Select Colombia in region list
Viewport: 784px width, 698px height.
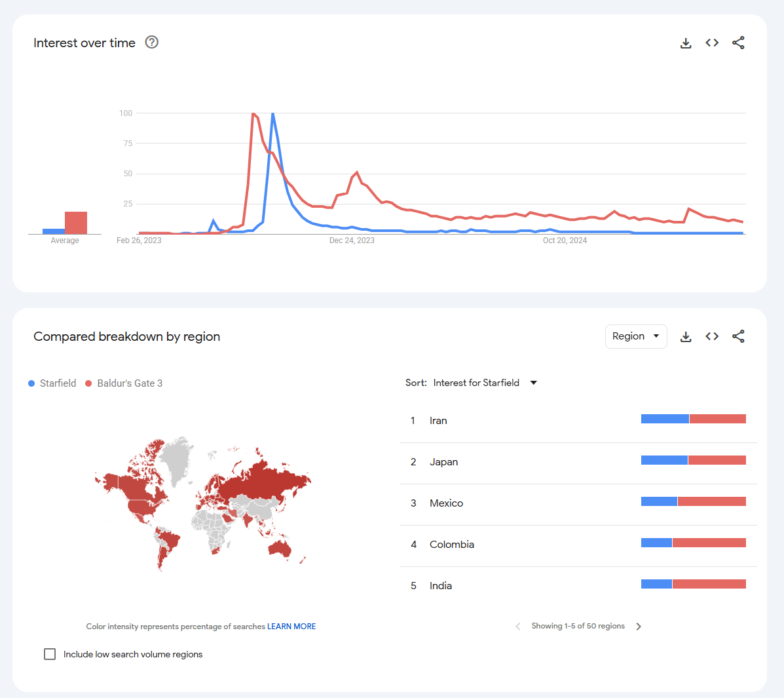click(x=578, y=545)
